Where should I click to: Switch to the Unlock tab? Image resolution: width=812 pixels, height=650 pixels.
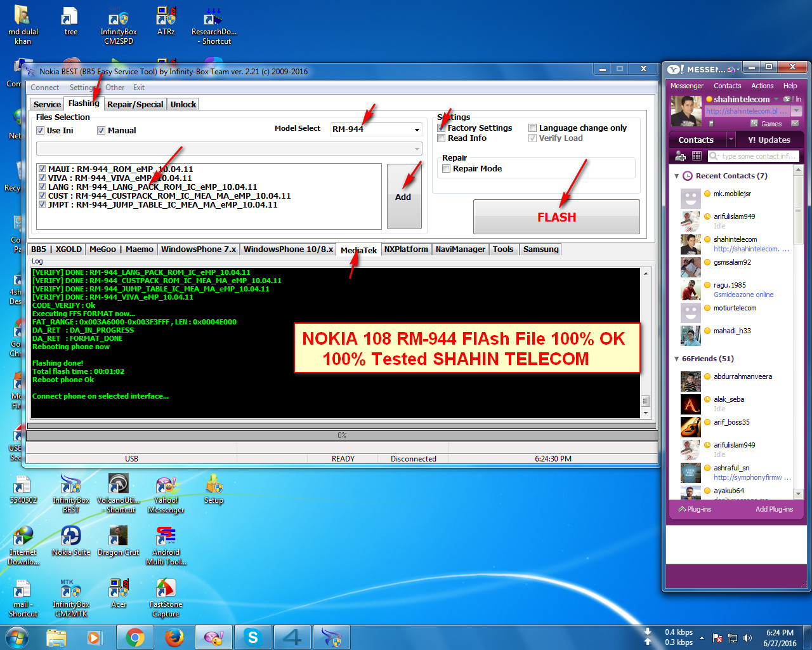[x=183, y=104]
